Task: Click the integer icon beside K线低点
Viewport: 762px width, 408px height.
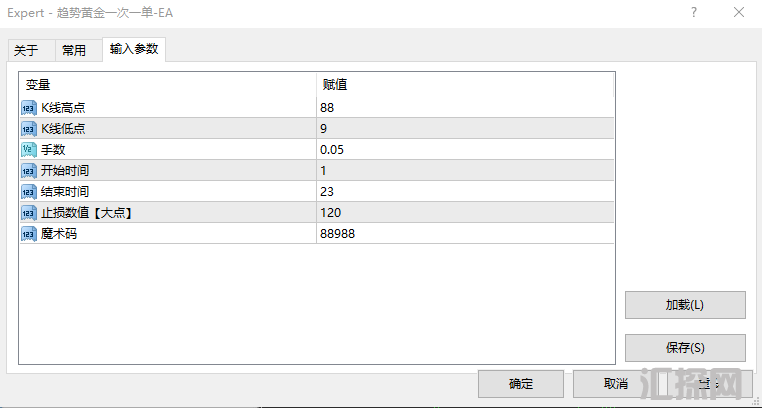Action: (29, 129)
